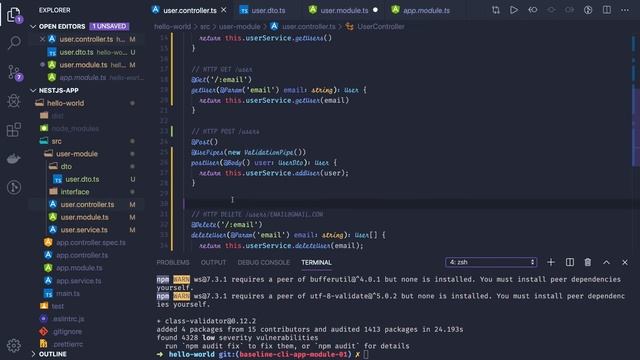Select the Terminal panel tab

316,262
